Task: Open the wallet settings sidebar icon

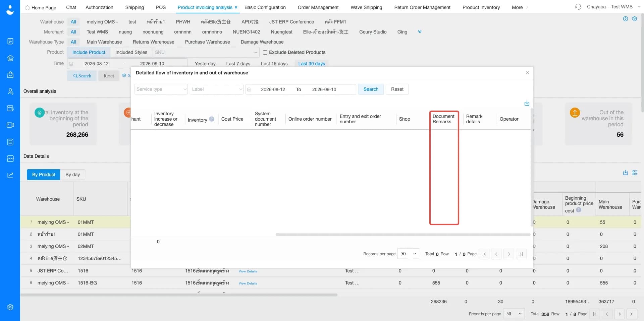Action: coord(10,108)
